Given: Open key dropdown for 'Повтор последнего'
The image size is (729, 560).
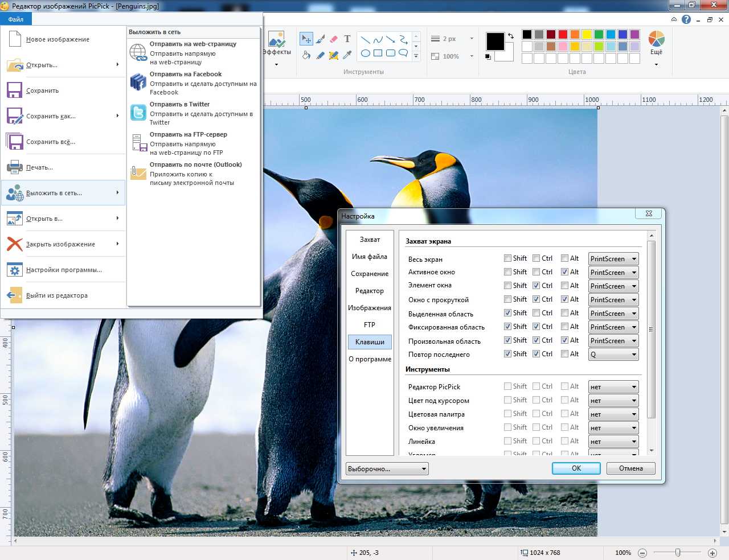Looking at the screenshot, I should pos(613,355).
